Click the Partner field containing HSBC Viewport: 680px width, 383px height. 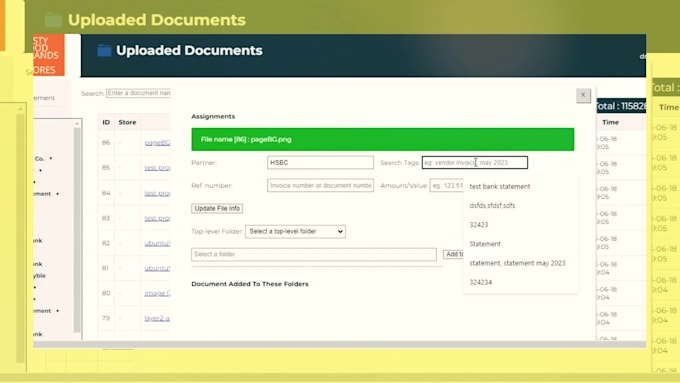(x=320, y=163)
